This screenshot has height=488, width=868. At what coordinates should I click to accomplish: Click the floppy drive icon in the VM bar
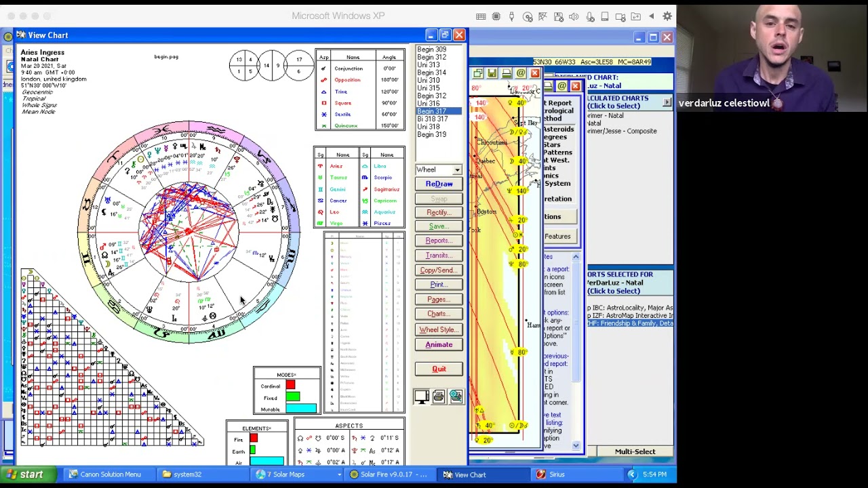[559, 16]
